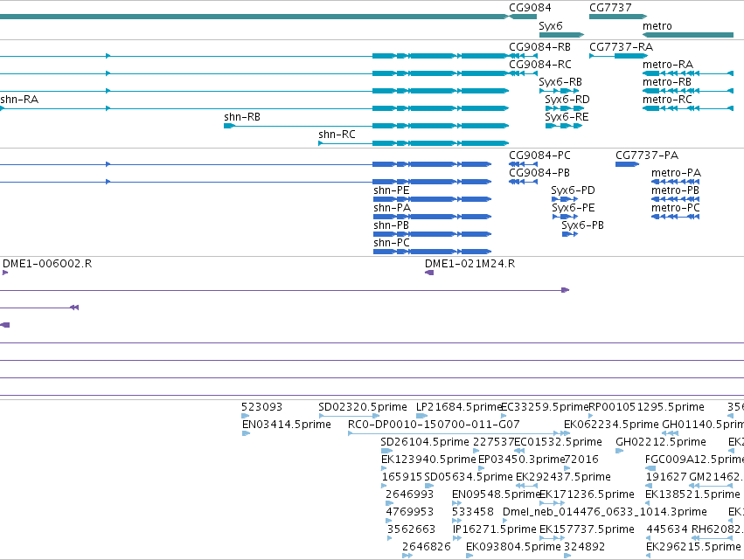Select transcript Syx6-RD
This screenshot has height=560, width=744.
pos(565,108)
